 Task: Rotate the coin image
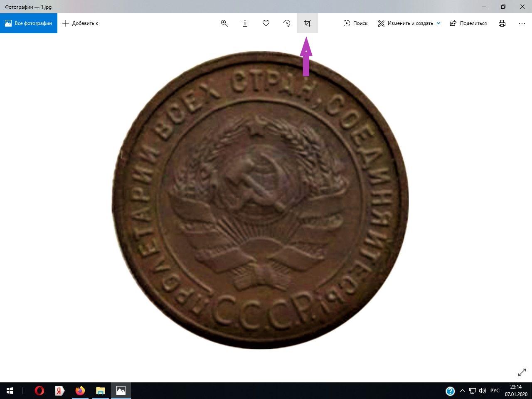coord(287,23)
